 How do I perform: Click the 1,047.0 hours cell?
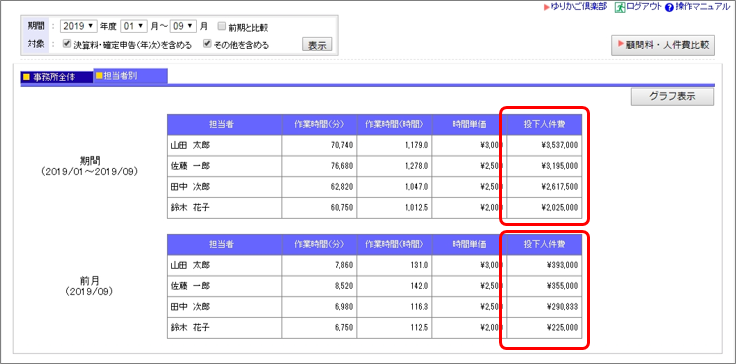(394, 187)
